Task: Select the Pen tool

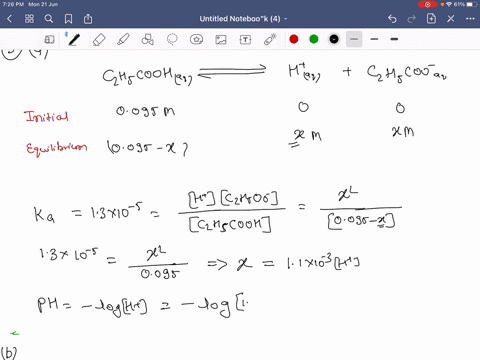Action: click(74, 40)
